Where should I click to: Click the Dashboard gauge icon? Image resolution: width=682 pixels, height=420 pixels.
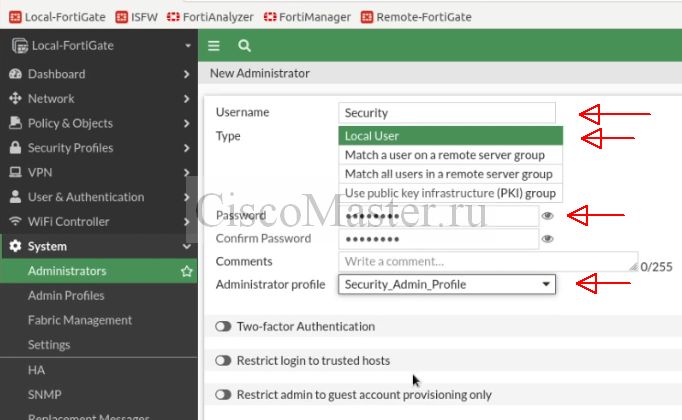pos(15,74)
